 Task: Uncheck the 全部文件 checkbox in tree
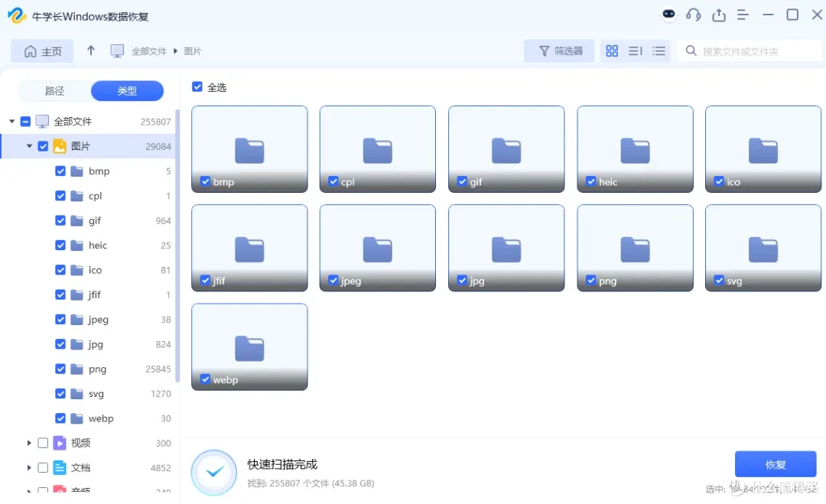tap(25, 122)
